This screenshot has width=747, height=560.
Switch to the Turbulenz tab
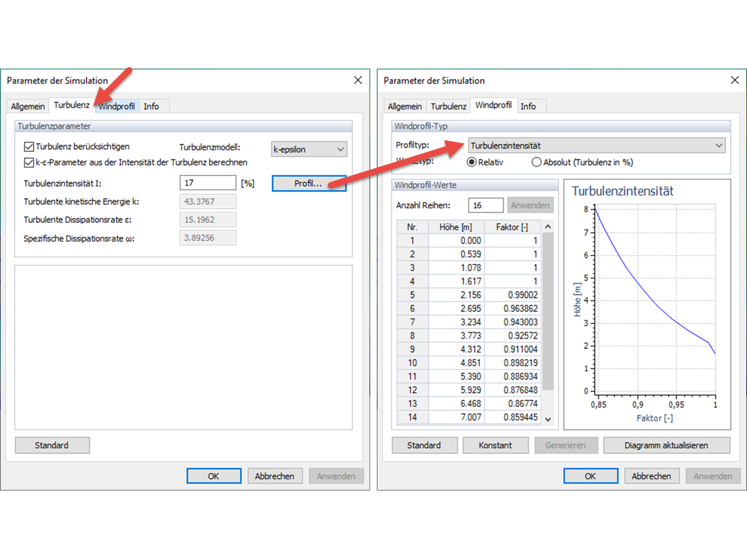click(x=71, y=105)
